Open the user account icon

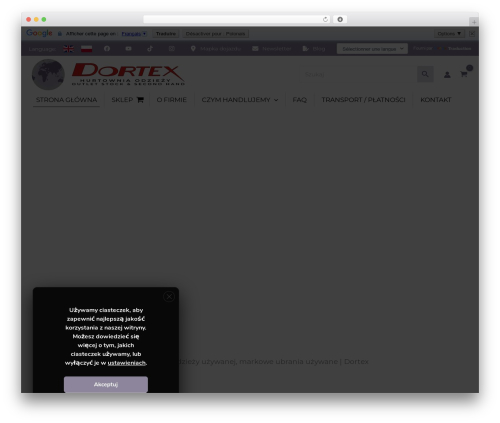click(x=447, y=75)
